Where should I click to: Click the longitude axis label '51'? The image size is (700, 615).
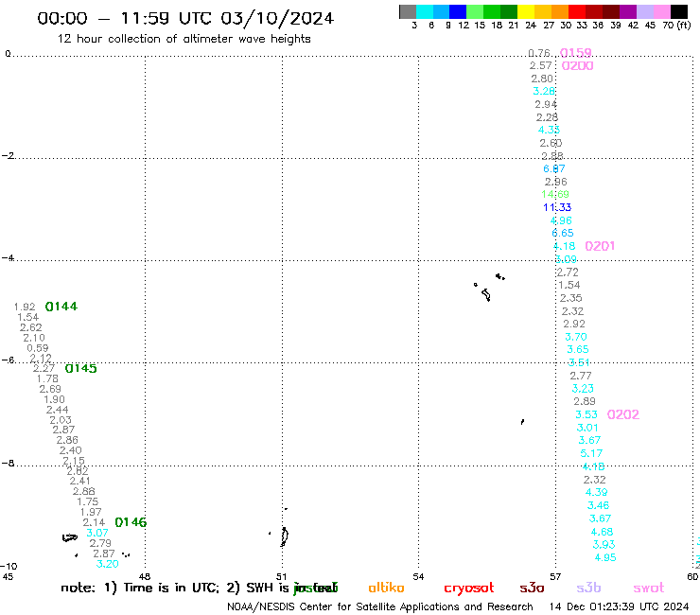[x=282, y=577]
